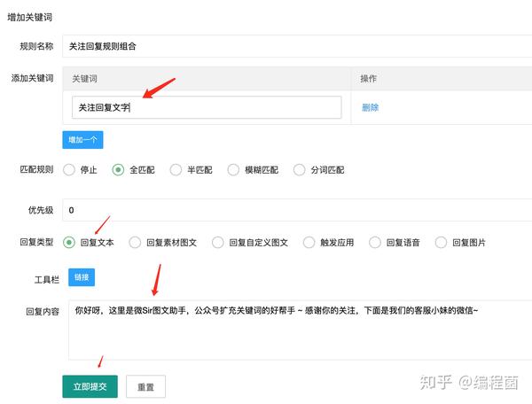Choose the 半匹配 radio option

coord(176,169)
